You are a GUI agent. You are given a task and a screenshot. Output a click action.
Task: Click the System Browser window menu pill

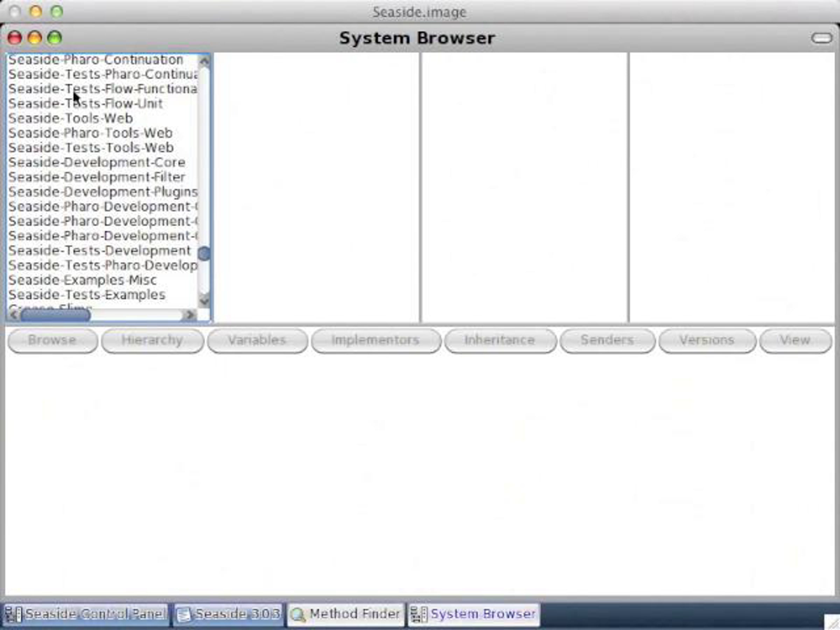click(x=822, y=38)
